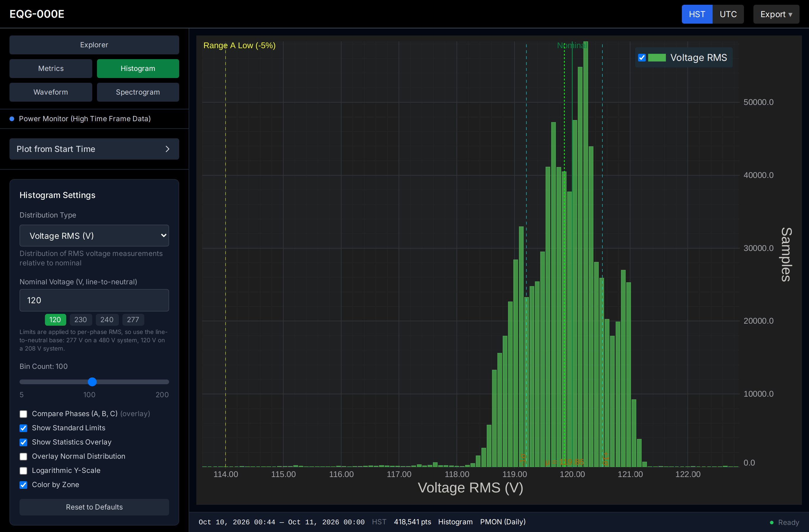
Task: Enable Compare Phases (A, B, C) overlay
Action: coord(23,414)
